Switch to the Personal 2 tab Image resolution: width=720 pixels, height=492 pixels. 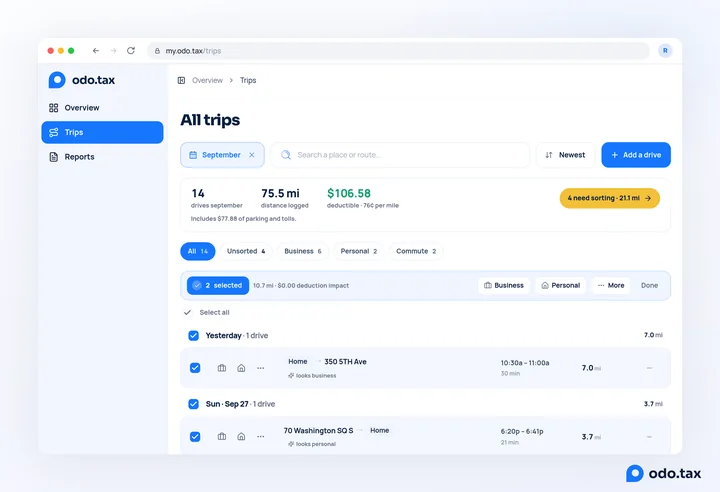[x=359, y=251]
